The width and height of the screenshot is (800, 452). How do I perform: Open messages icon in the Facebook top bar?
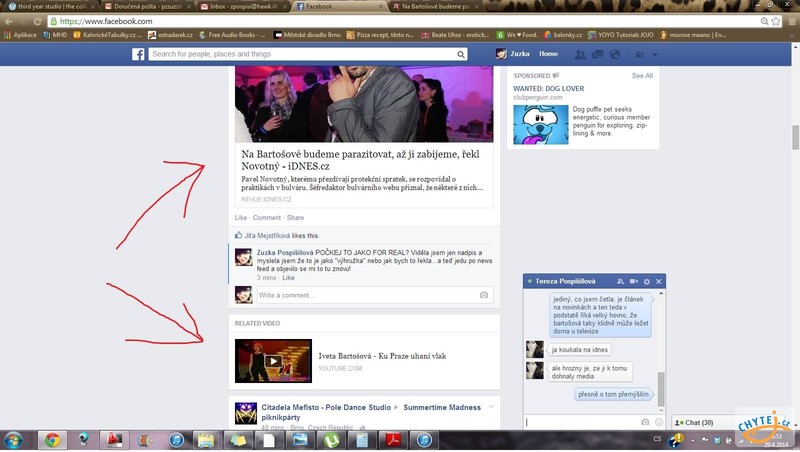[597, 54]
